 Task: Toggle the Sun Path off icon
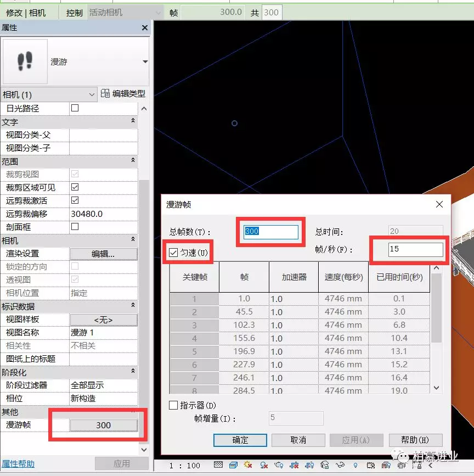coord(248,465)
